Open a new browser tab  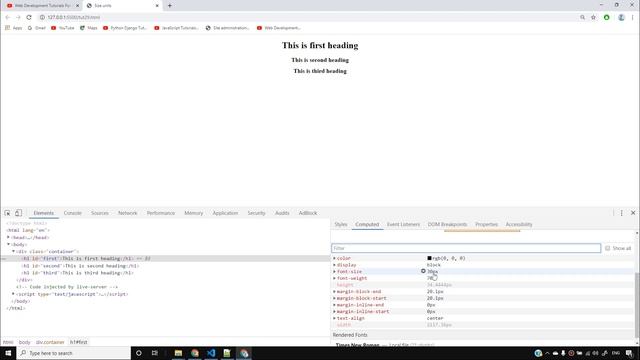pyautogui.click(x=170, y=6)
